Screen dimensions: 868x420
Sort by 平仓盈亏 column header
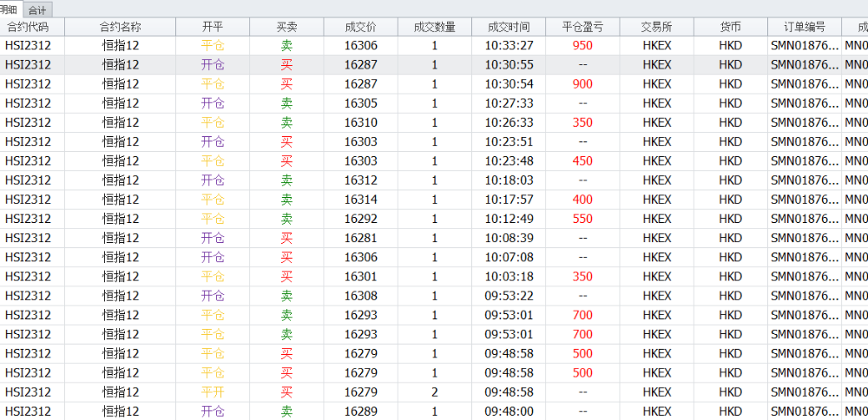click(583, 27)
